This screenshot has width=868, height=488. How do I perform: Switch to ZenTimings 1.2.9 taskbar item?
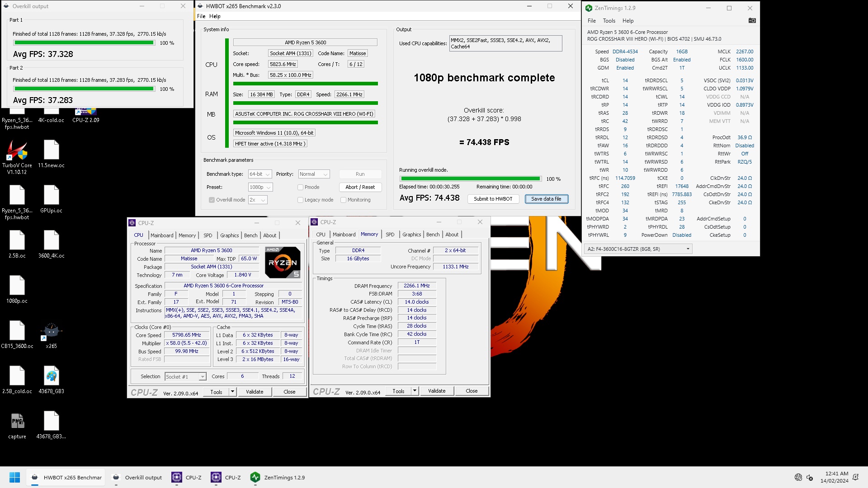point(278,477)
